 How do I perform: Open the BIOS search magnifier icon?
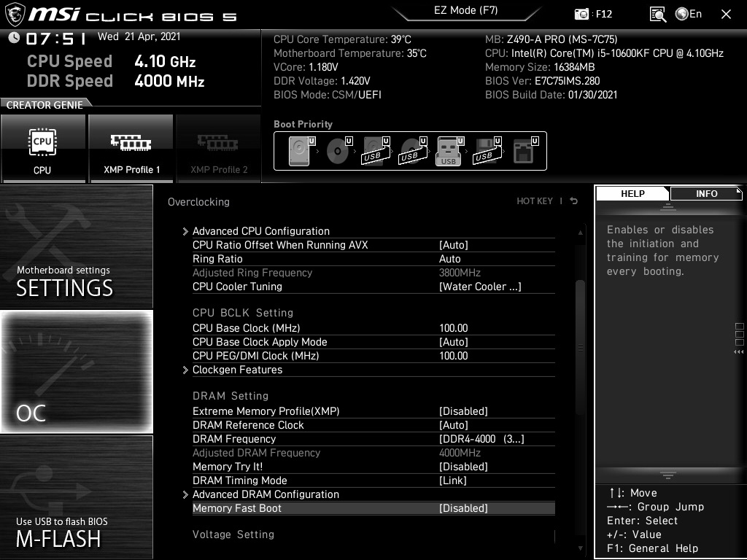(x=658, y=15)
